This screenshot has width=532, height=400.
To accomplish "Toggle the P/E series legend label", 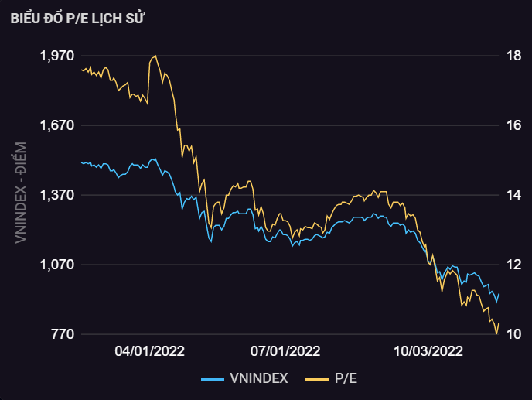I will tap(346, 378).
